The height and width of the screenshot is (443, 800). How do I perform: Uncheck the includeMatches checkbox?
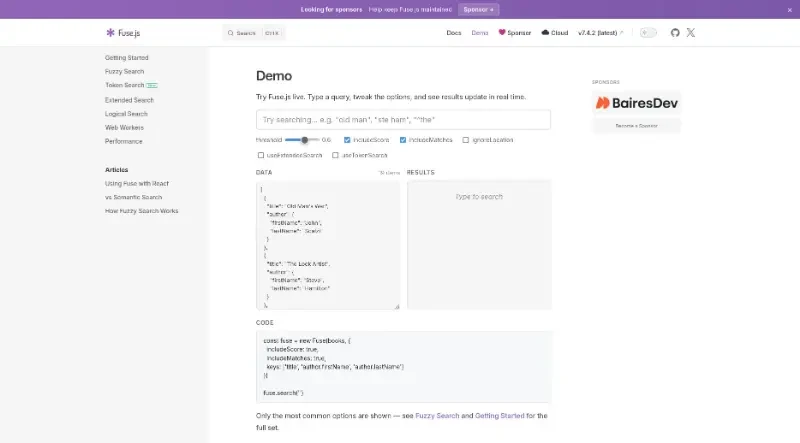403,140
